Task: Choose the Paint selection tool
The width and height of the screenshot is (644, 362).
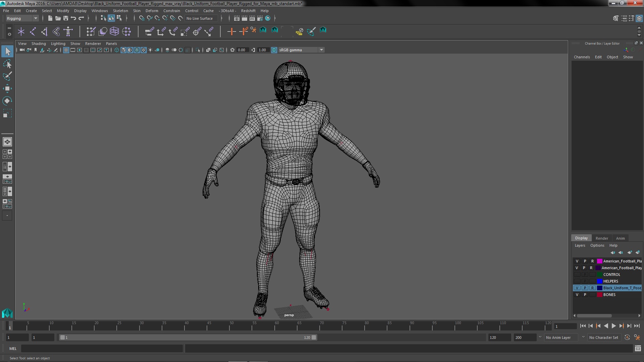Action: coord(7,76)
